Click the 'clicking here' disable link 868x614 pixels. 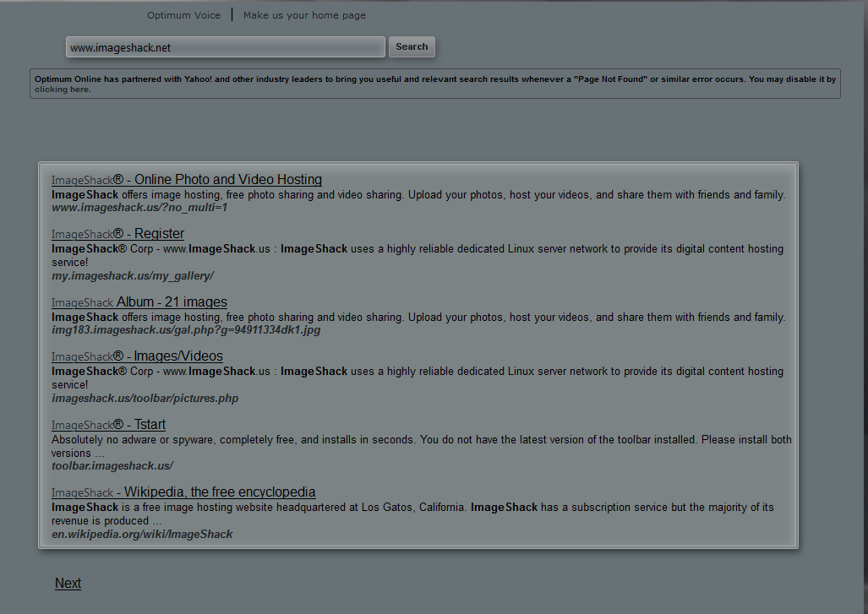point(62,90)
